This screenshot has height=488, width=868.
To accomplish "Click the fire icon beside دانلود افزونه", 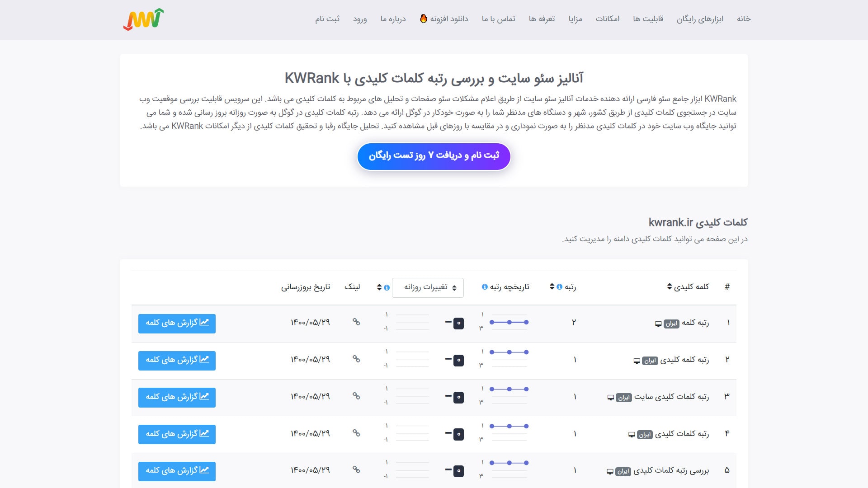I will 424,19.
